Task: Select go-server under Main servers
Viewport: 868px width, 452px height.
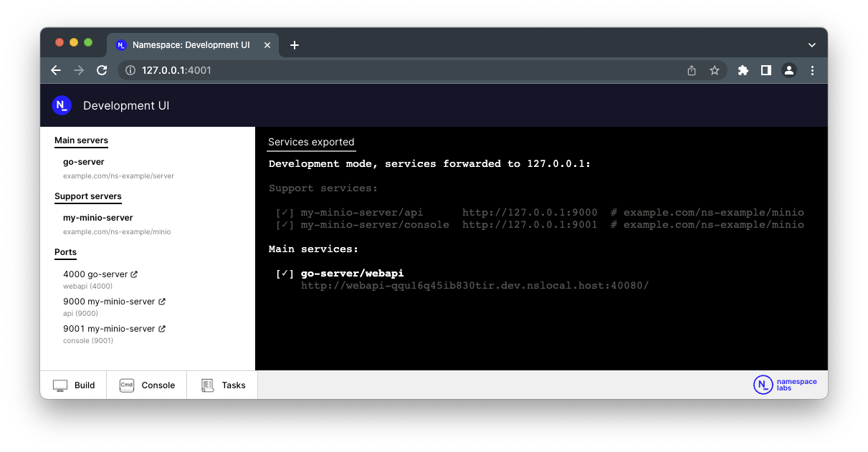Action: pos(84,162)
